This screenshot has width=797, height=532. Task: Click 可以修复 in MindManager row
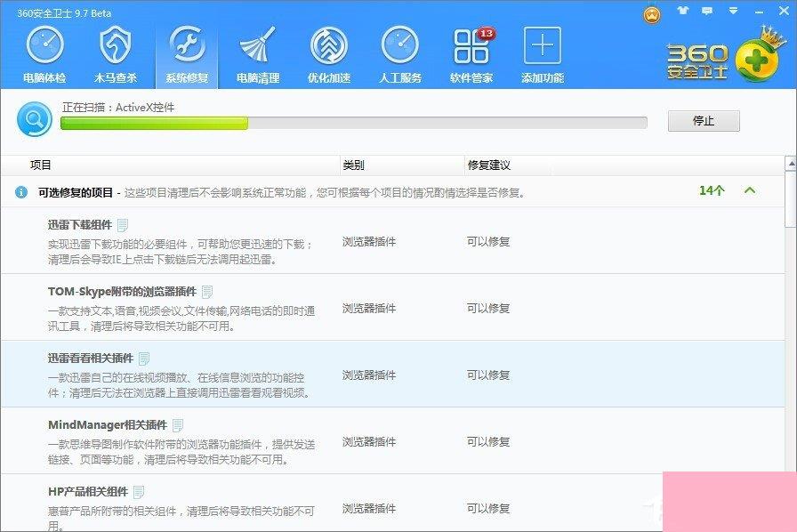(x=488, y=441)
